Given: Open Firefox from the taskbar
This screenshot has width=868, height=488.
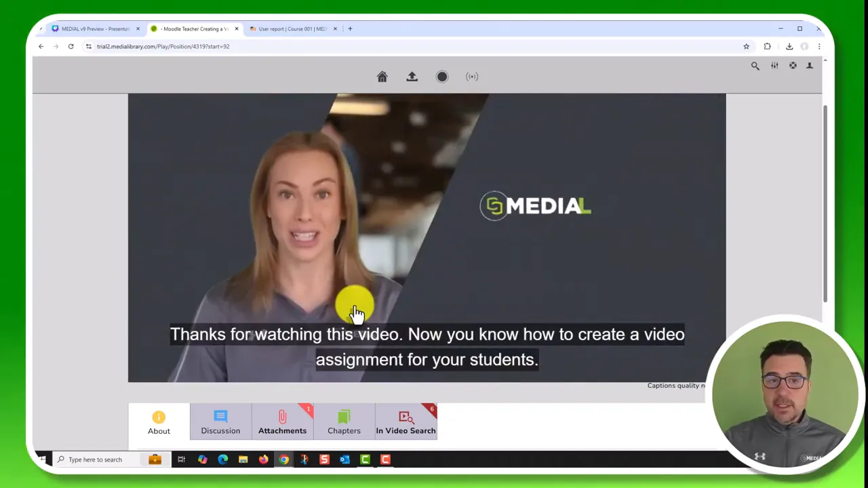Looking at the screenshot, I should coord(263,460).
